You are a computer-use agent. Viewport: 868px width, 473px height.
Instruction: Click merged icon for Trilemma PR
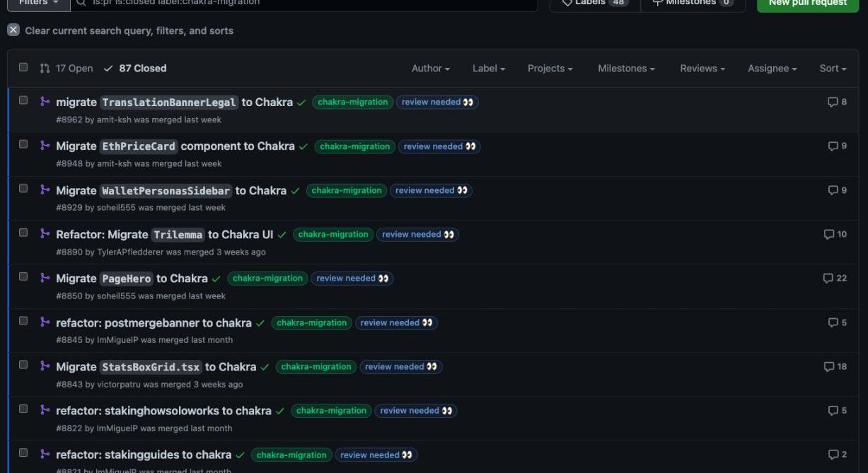point(45,234)
